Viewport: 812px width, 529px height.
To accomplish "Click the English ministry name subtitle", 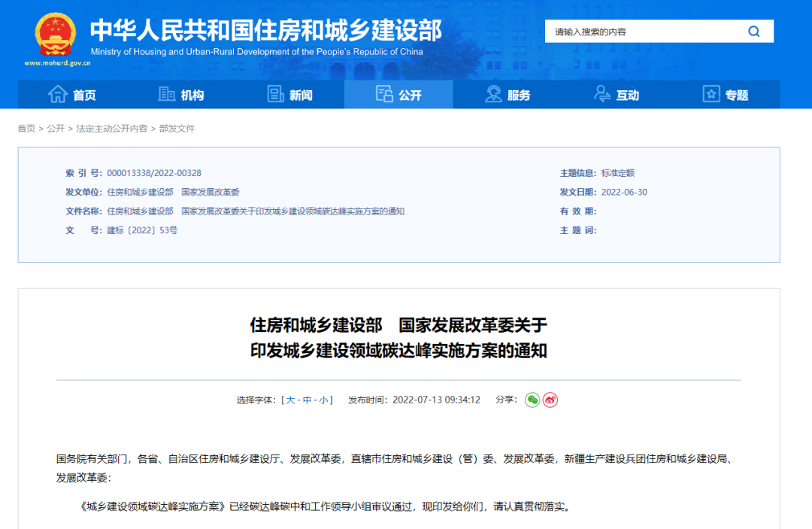I will coord(257,52).
